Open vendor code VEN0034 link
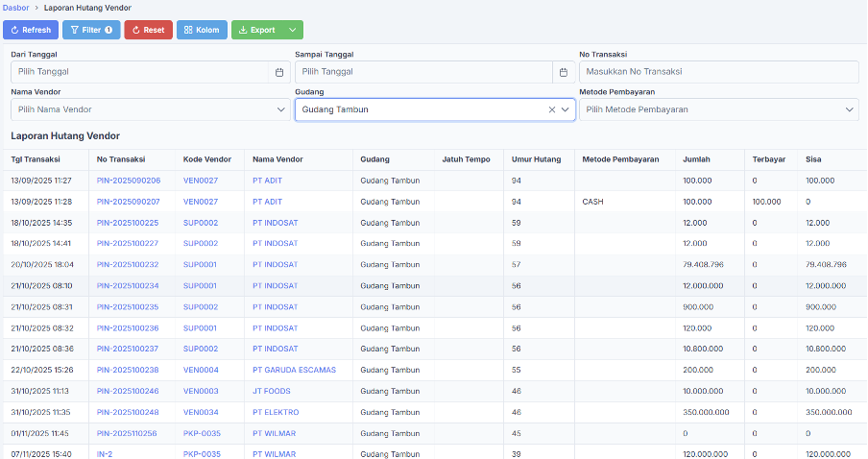Image resolution: width=868 pixels, height=459 pixels. [201, 412]
